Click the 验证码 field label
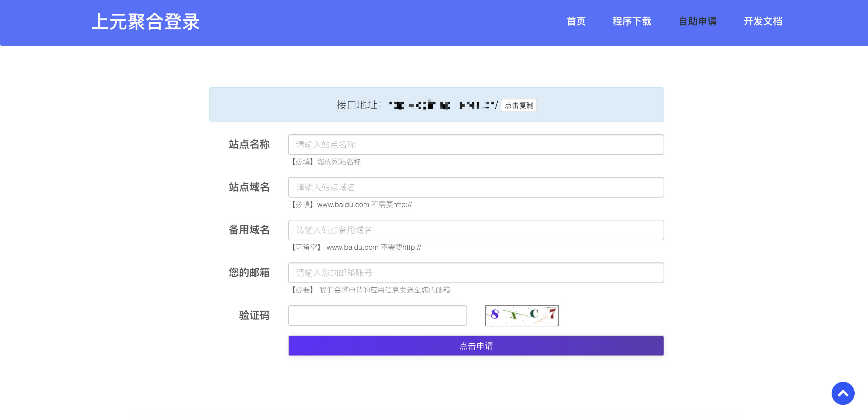The image size is (868, 417). (x=254, y=315)
